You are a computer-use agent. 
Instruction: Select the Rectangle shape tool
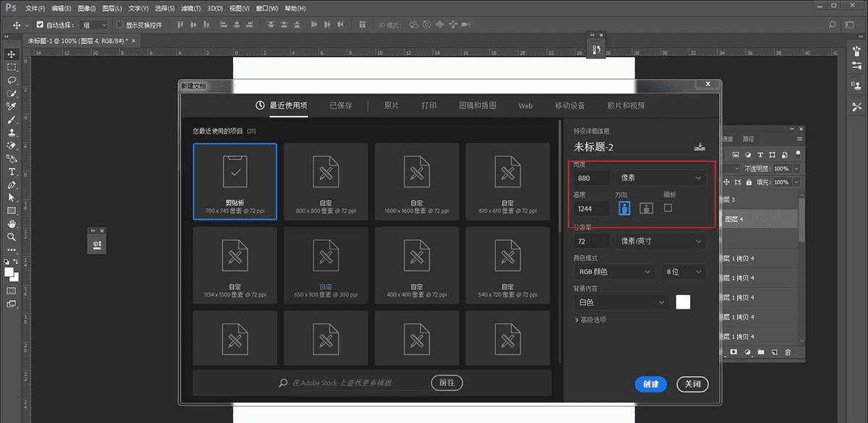pos(12,210)
